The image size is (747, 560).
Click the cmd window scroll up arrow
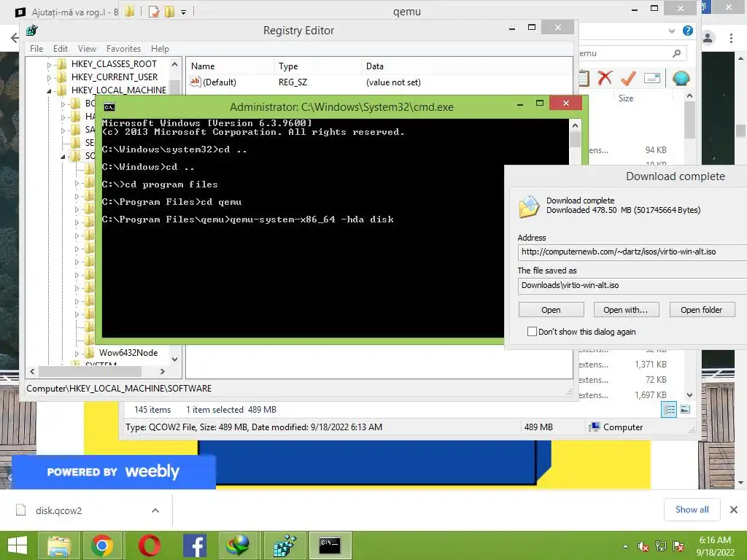(575, 125)
